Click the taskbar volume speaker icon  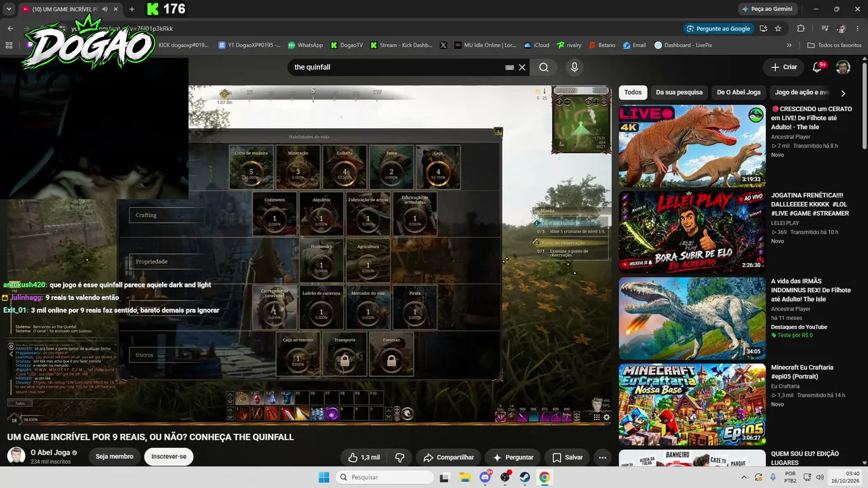pyautogui.click(x=820, y=477)
